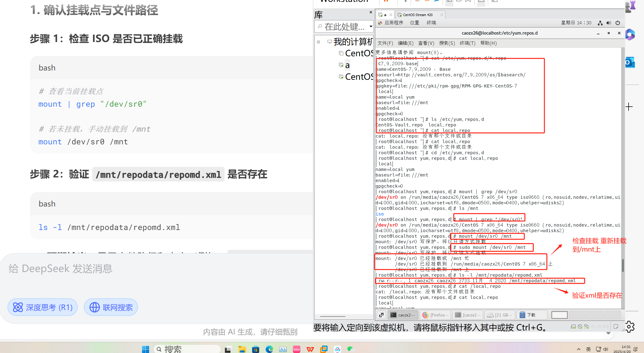
Task: Toggle 深度思考 (R1) mode
Action: [x=42, y=307]
